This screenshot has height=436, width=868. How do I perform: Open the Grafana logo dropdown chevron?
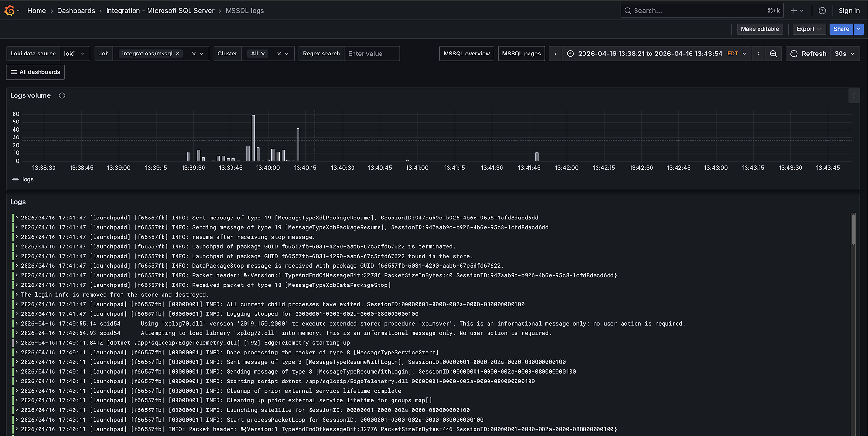(x=18, y=10)
